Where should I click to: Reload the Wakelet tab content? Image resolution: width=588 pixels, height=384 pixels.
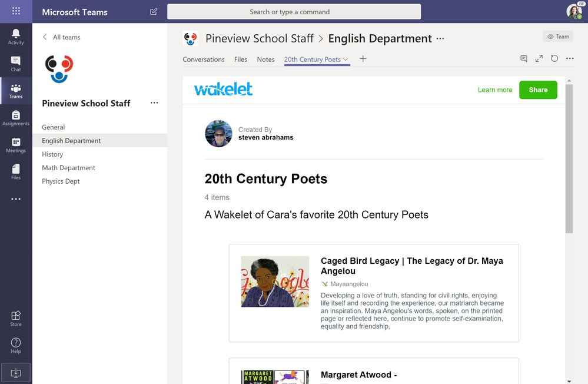point(554,59)
